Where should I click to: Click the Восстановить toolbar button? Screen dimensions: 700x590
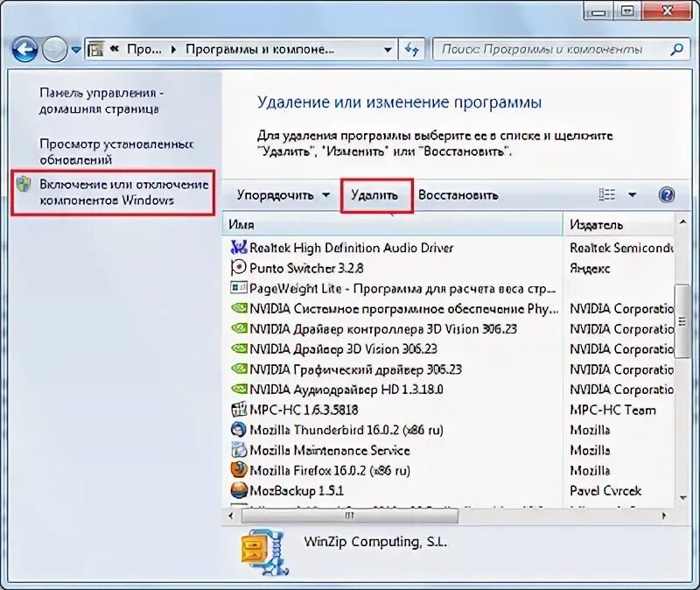(x=458, y=195)
